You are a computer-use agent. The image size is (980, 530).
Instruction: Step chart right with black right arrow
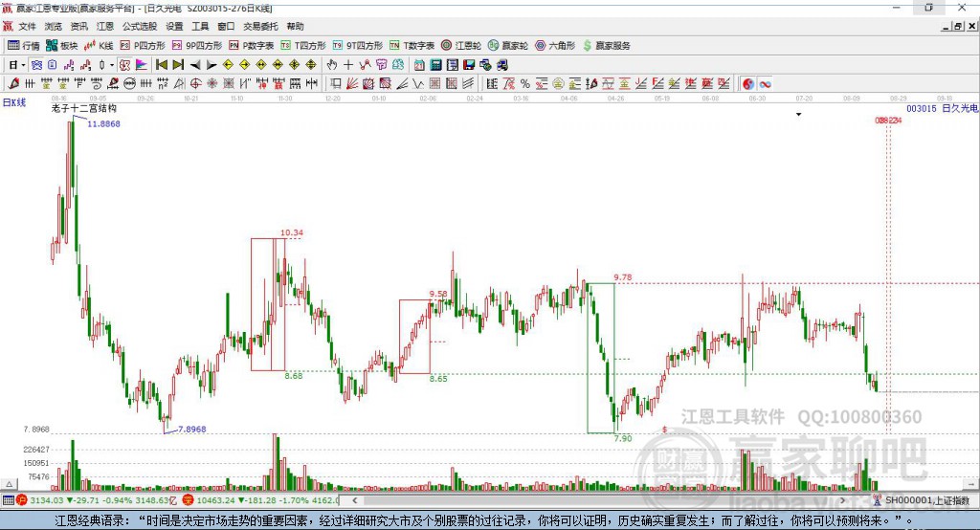(212, 65)
